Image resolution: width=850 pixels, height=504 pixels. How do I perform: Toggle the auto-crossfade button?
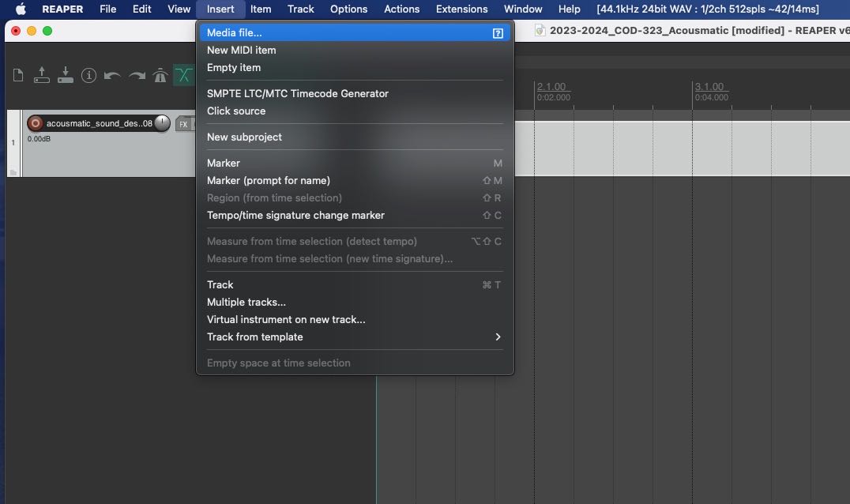184,76
